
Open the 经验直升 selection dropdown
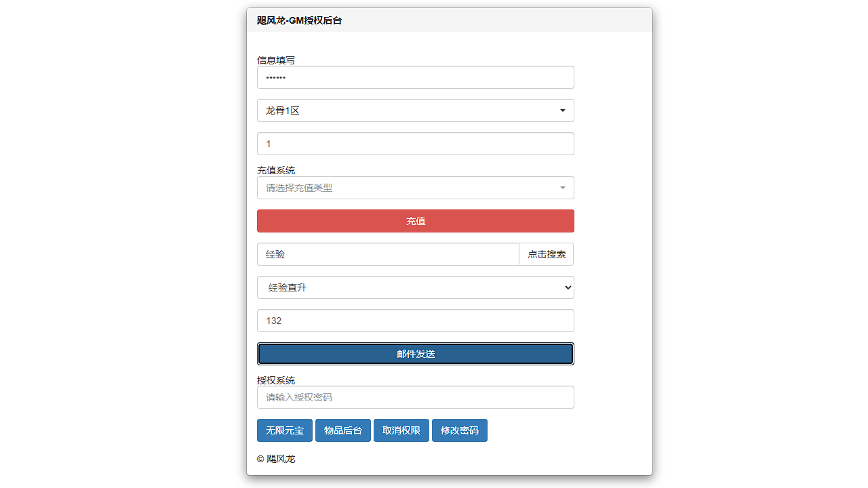coord(415,287)
